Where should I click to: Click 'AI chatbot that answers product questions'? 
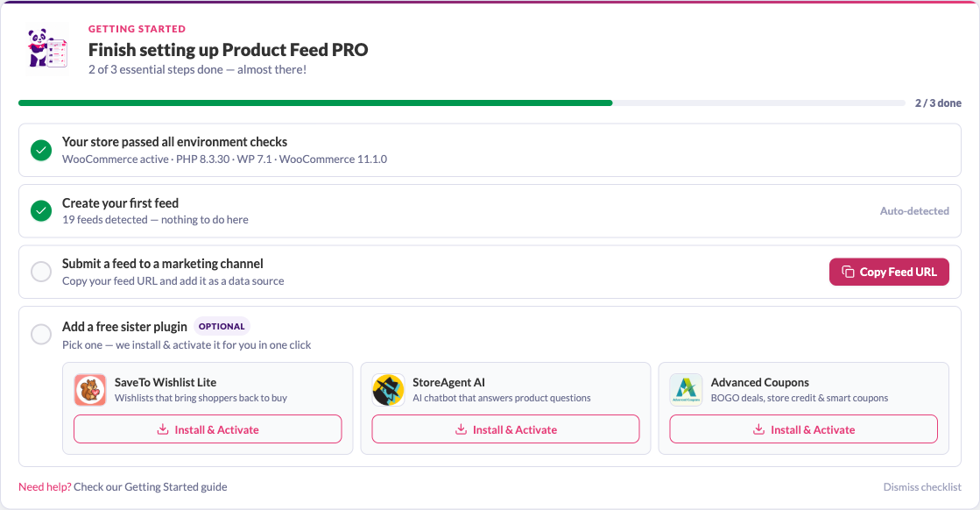501,398
